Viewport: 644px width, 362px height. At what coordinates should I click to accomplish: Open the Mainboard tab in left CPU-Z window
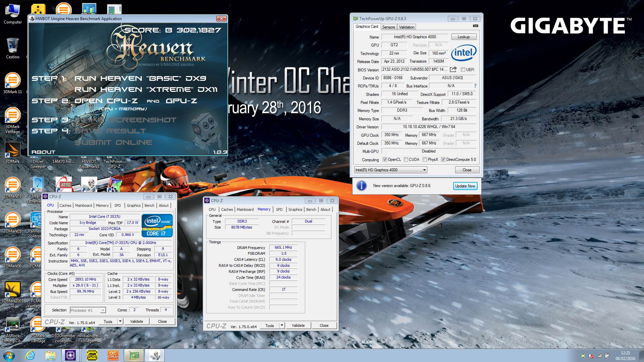[84, 205]
